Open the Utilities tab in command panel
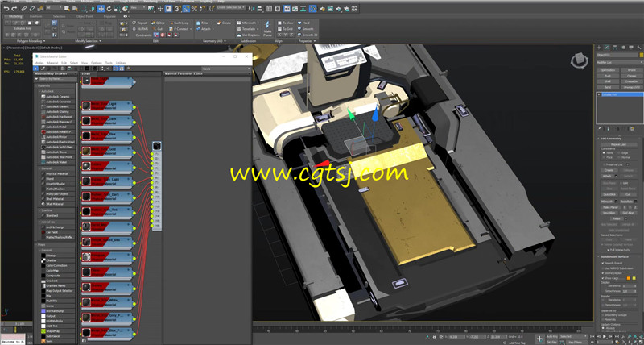The height and width of the screenshot is (345, 644). tap(638, 48)
